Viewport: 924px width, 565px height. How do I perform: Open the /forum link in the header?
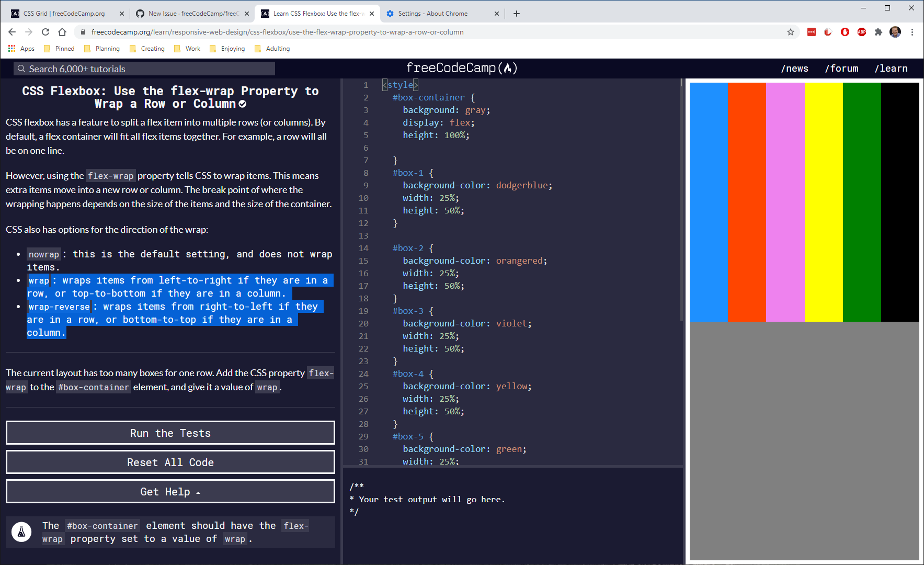pos(841,68)
